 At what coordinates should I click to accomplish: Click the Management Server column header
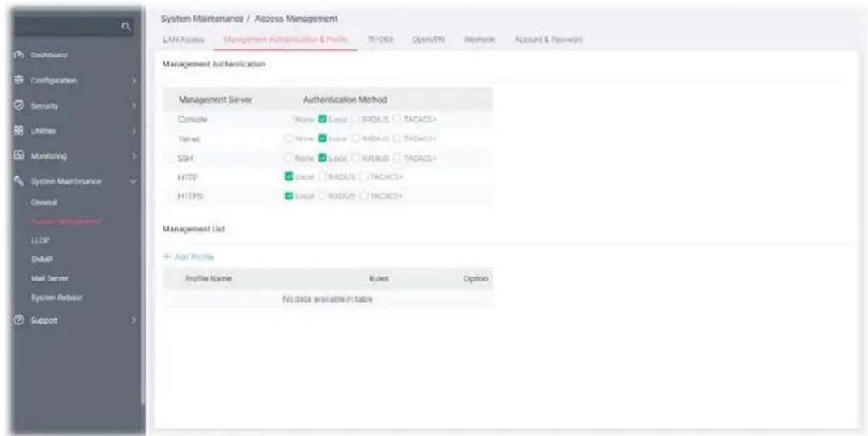tap(215, 100)
